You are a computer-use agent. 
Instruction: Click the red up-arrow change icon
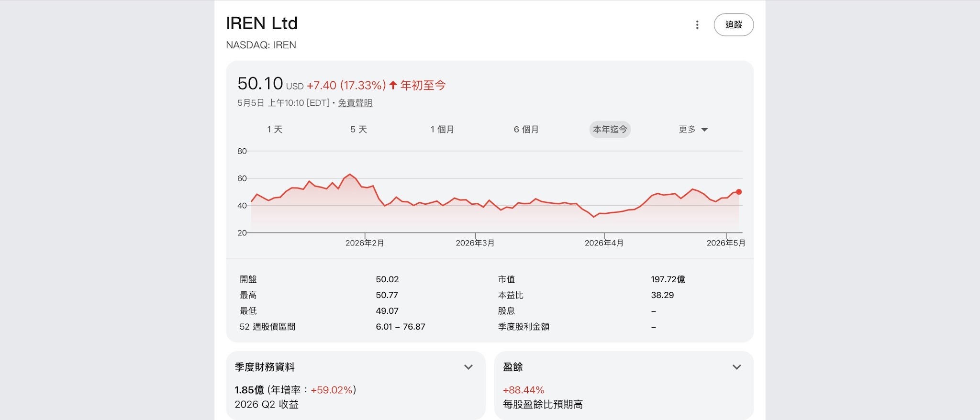393,85
